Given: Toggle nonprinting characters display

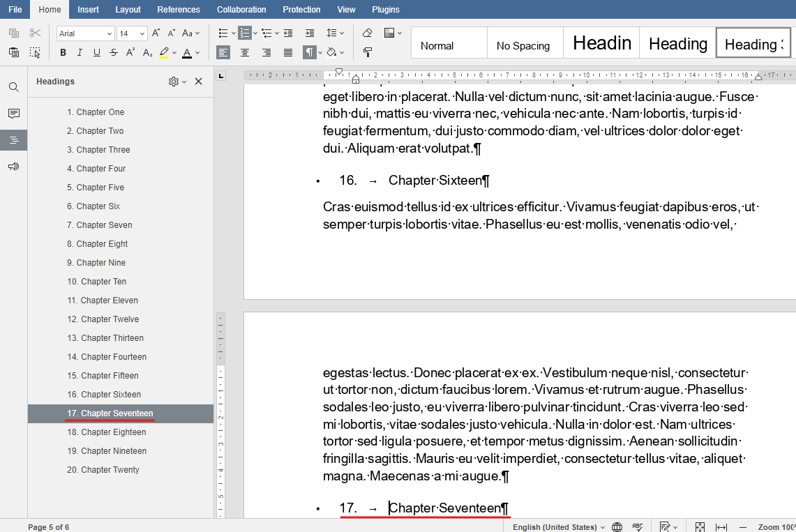Looking at the screenshot, I should click(x=309, y=52).
